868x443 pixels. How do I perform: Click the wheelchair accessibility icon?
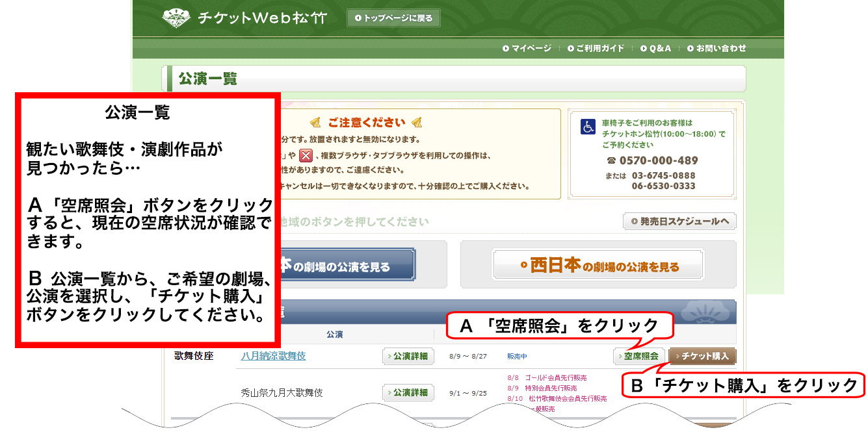click(x=588, y=127)
